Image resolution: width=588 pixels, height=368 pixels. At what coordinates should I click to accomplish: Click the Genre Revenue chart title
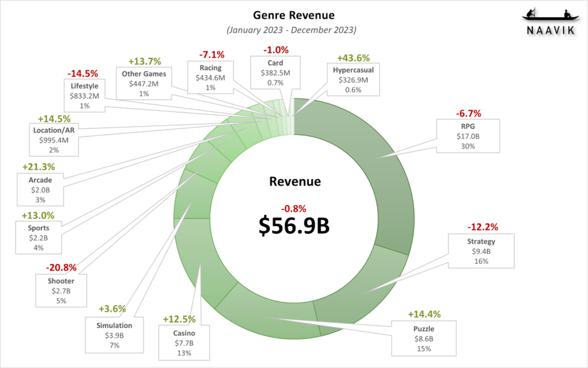tap(294, 14)
